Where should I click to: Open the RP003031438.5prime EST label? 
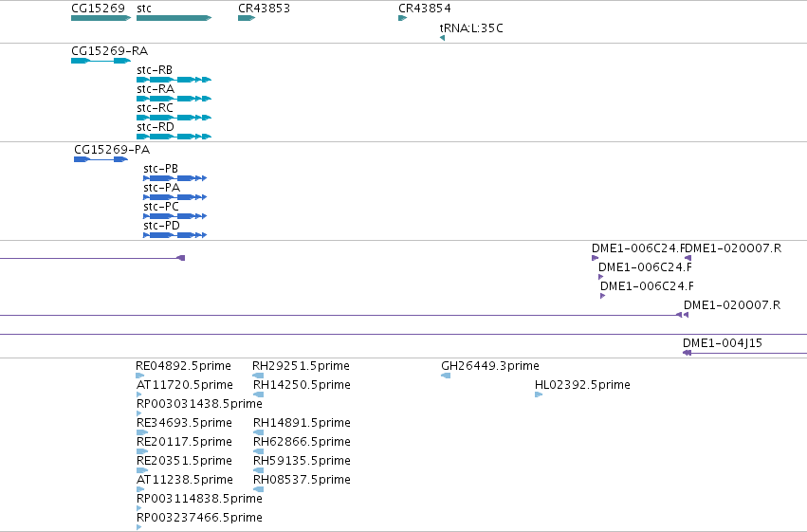click(x=199, y=404)
